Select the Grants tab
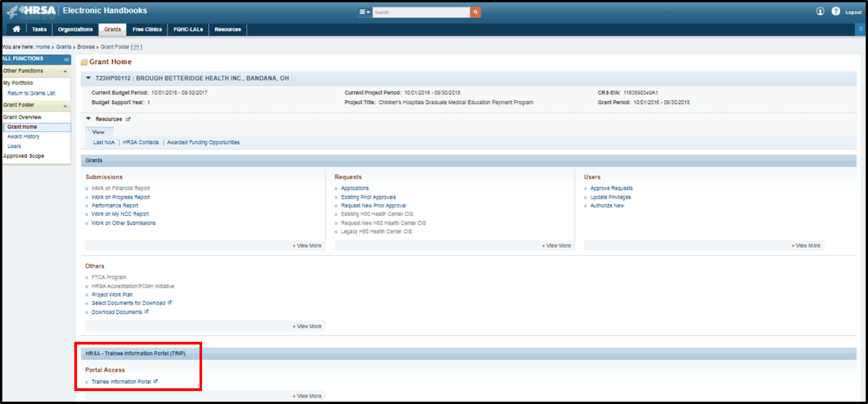This screenshot has height=404, width=868. pyautogui.click(x=113, y=30)
